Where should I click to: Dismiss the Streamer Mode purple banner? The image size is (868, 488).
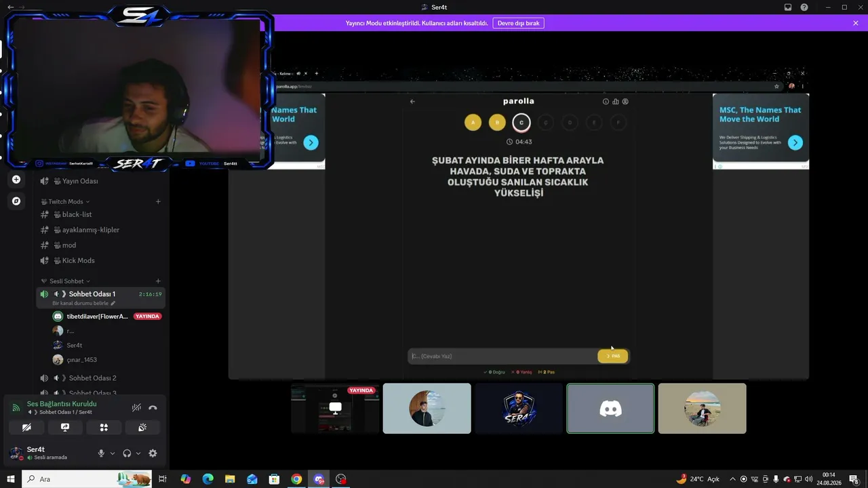[x=856, y=23]
